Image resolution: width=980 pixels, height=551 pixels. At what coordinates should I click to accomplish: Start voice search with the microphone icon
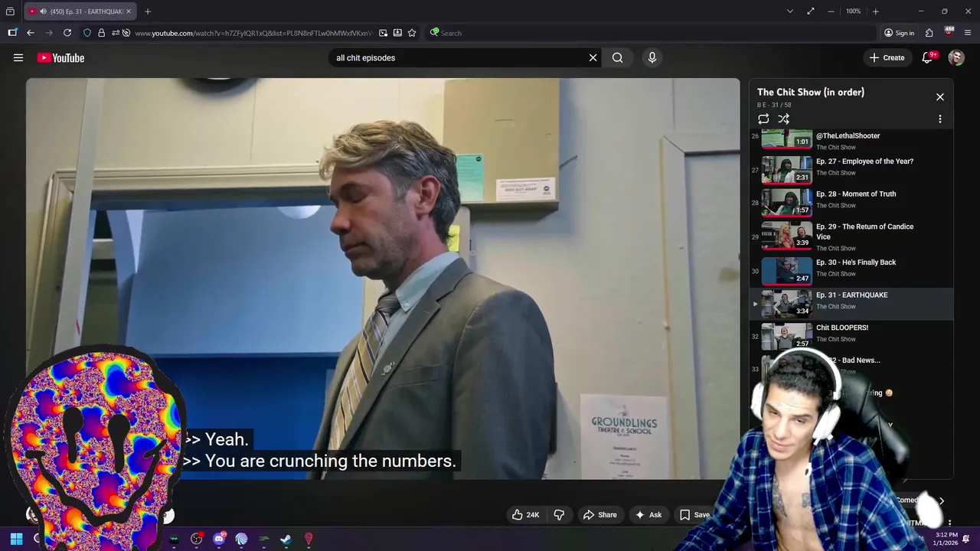[x=652, y=57]
